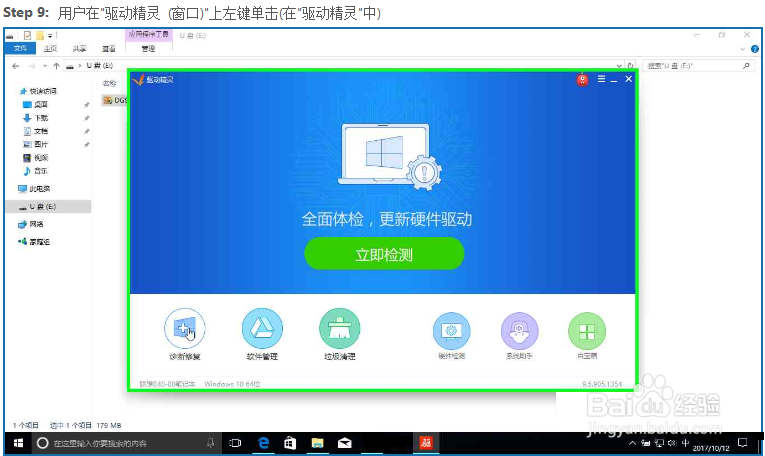Open Task View on the taskbar

(x=235, y=443)
